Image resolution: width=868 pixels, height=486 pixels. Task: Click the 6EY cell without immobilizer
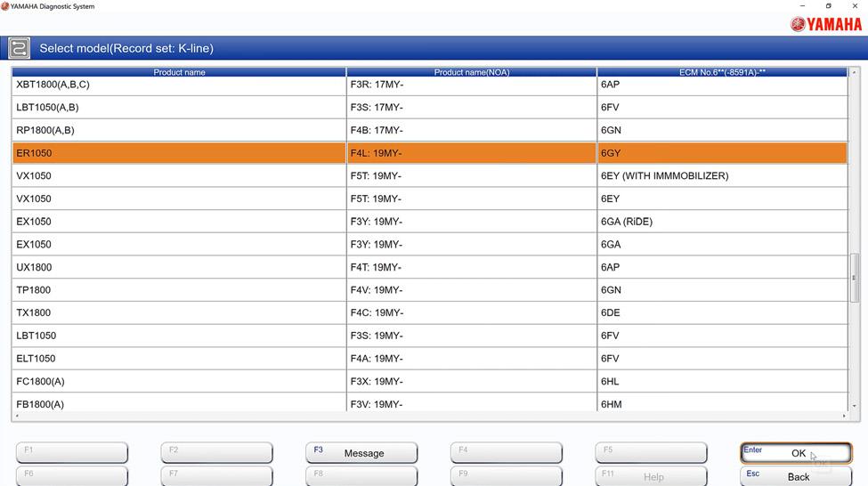pyautogui.click(x=722, y=198)
